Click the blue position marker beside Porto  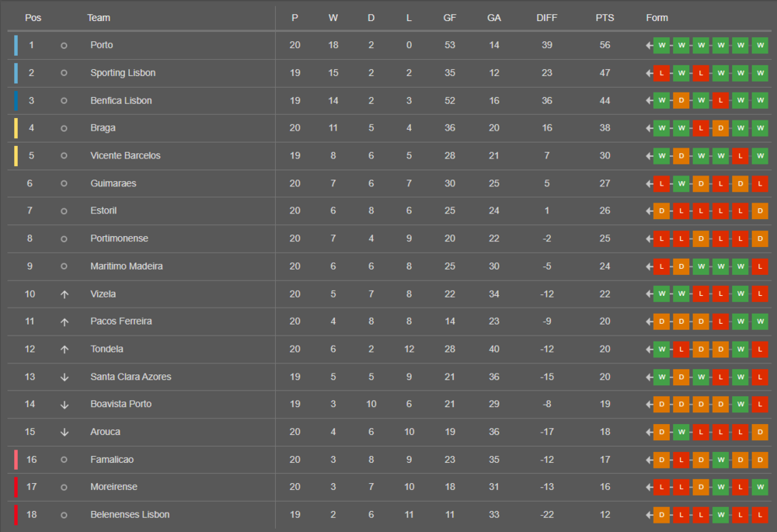coord(16,45)
